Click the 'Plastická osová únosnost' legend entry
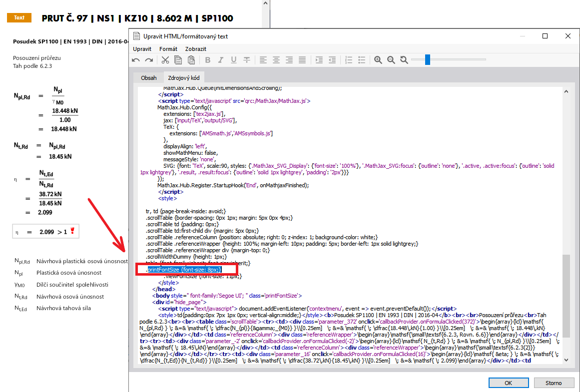 pos(69,273)
